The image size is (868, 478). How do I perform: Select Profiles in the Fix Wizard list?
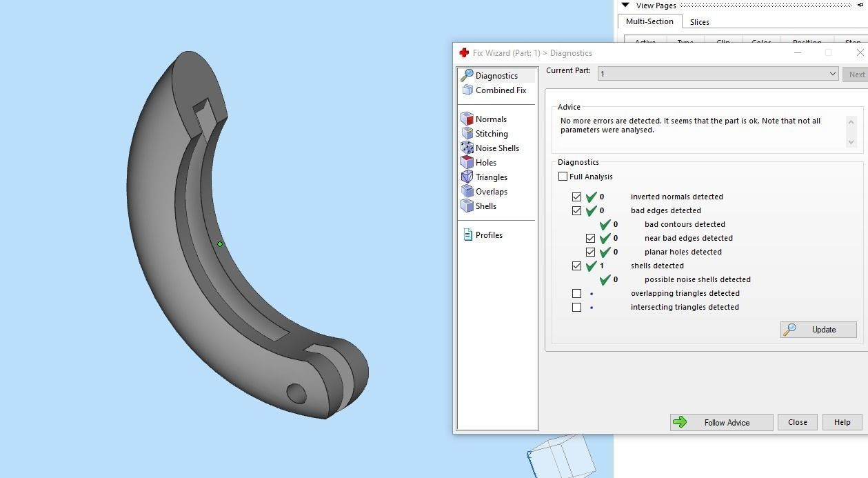point(489,235)
